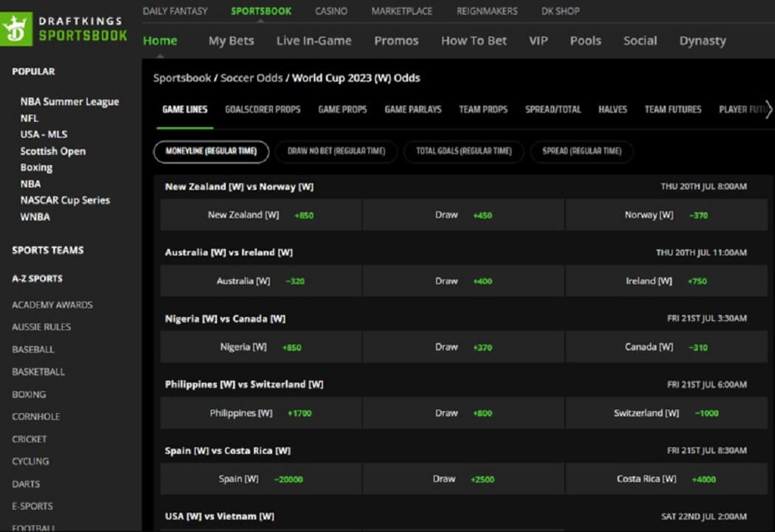The image size is (775, 532).
Task: Open the Philippines [W] vs Switzerland [W] match
Action: click(x=244, y=384)
